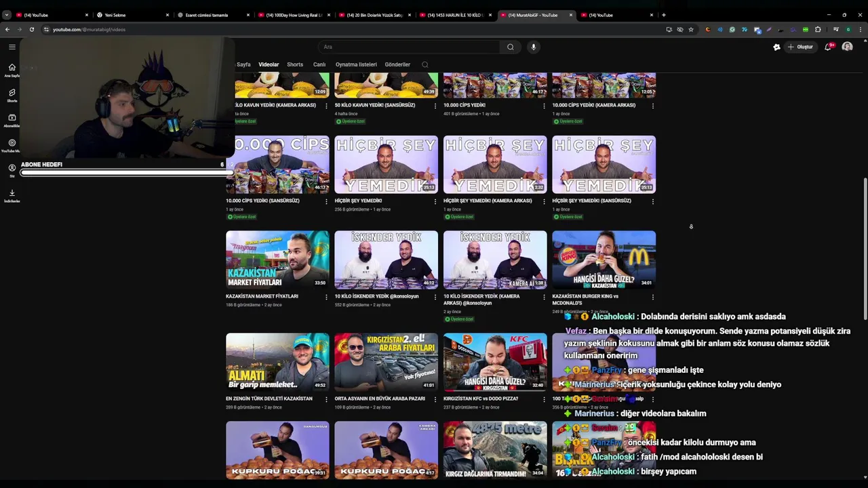Open the KIRGIZİSTAN 2. el ARABA FİYATLARI thumbnail

tap(386, 362)
